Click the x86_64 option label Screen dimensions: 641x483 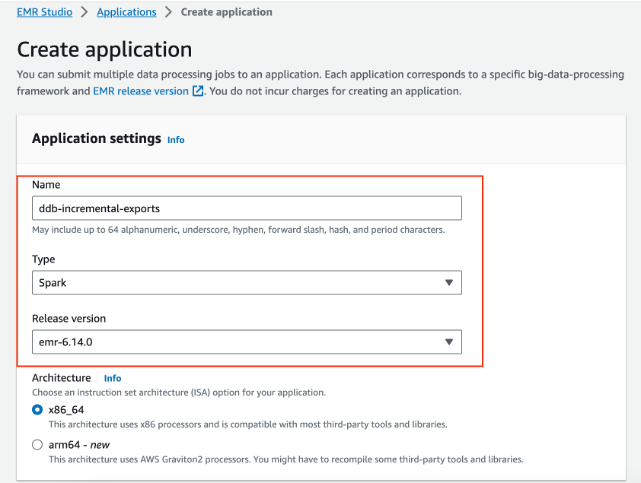click(x=66, y=410)
